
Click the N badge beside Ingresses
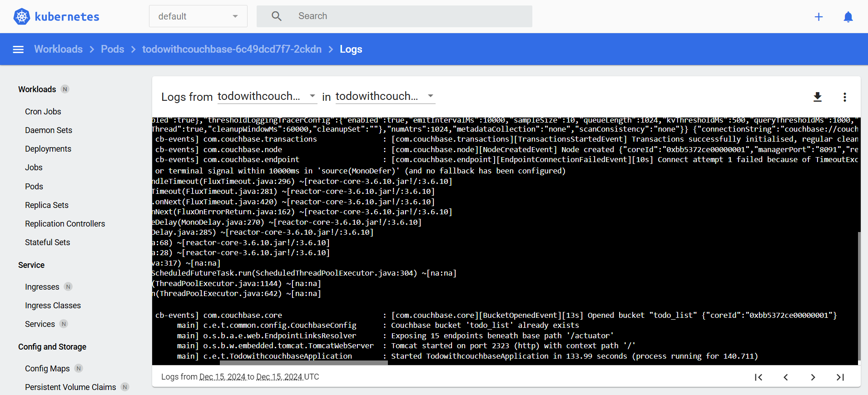point(68,287)
